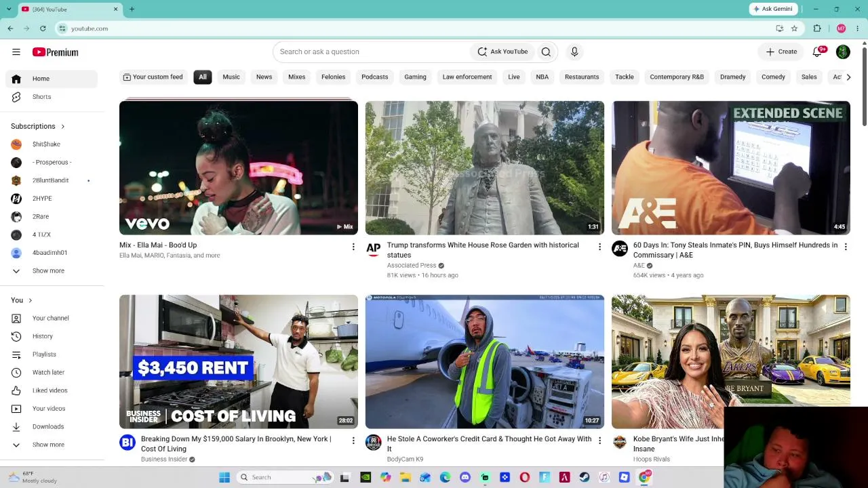Screen dimensions: 868x488
Task: Play the Trump Rose Garden statue thumbnail
Action: pyautogui.click(x=485, y=168)
